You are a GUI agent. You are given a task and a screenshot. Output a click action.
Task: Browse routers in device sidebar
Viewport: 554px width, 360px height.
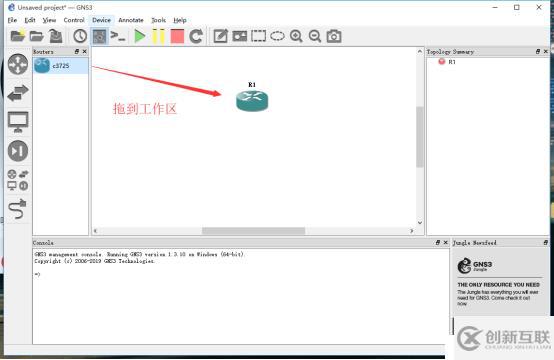point(18,64)
